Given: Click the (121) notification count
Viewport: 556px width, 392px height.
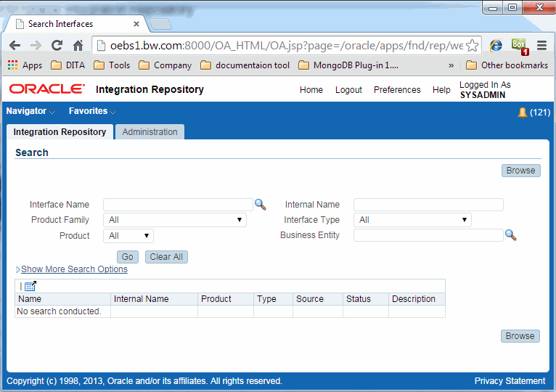Looking at the screenshot, I should click(x=540, y=113).
